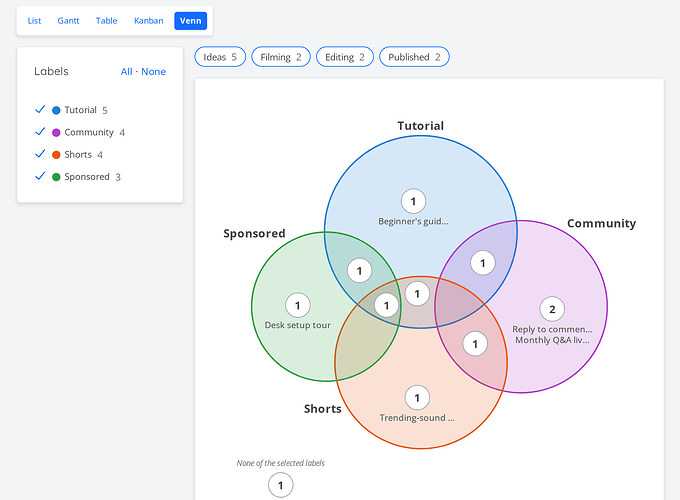This screenshot has width=680, height=500.
Task: Filter by Published status chip
Action: [x=414, y=57]
